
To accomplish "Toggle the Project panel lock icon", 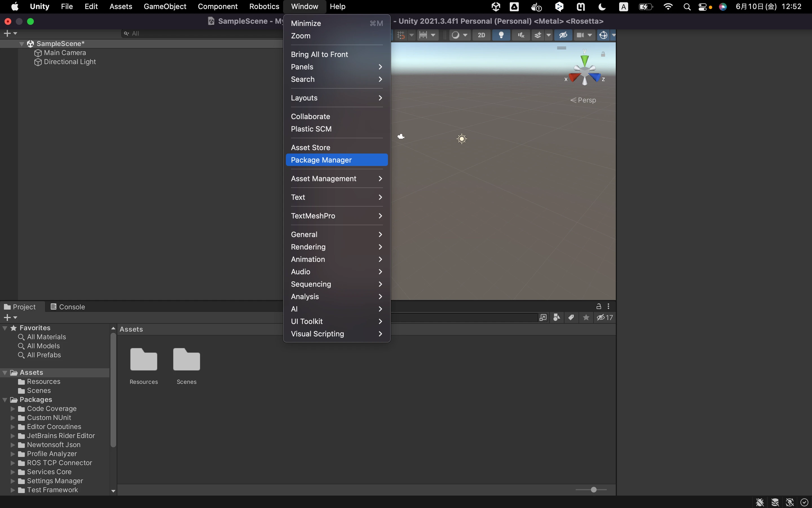I will tap(599, 306).
